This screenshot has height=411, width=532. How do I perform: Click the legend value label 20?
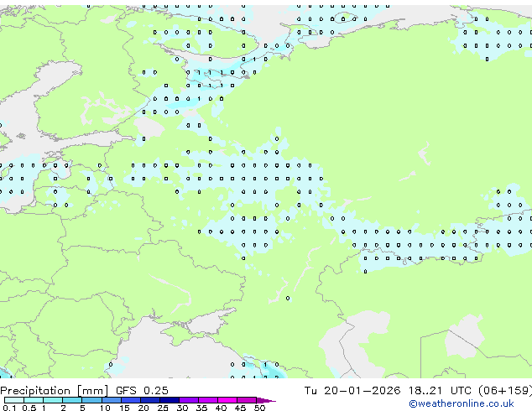point(143,408)
